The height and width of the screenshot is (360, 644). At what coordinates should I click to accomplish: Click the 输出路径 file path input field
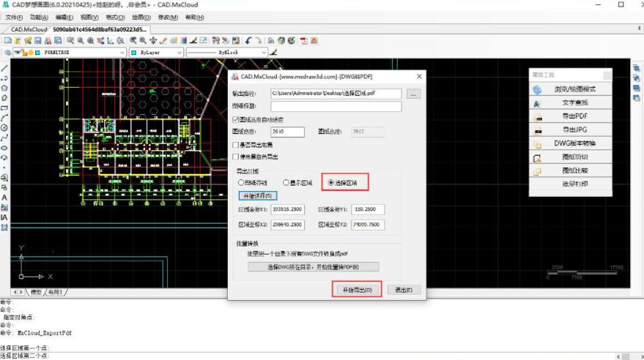pos(336,94)
